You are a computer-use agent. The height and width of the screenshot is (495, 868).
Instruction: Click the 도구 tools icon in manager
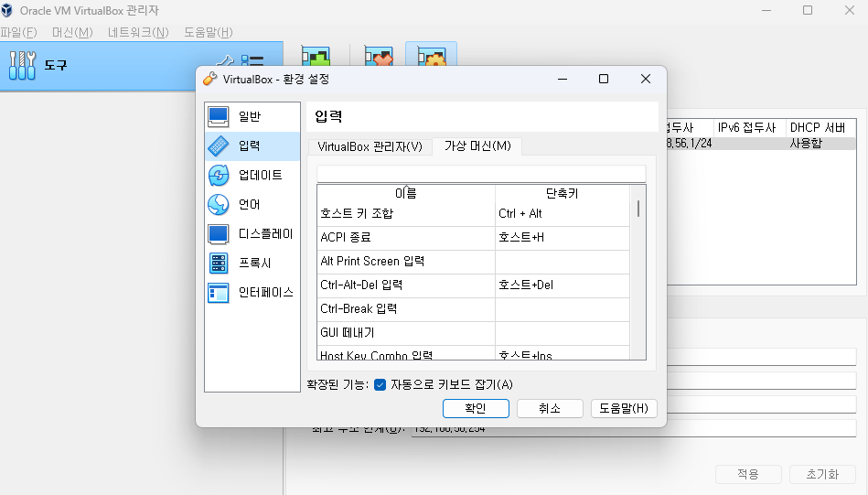pos(22,65)
